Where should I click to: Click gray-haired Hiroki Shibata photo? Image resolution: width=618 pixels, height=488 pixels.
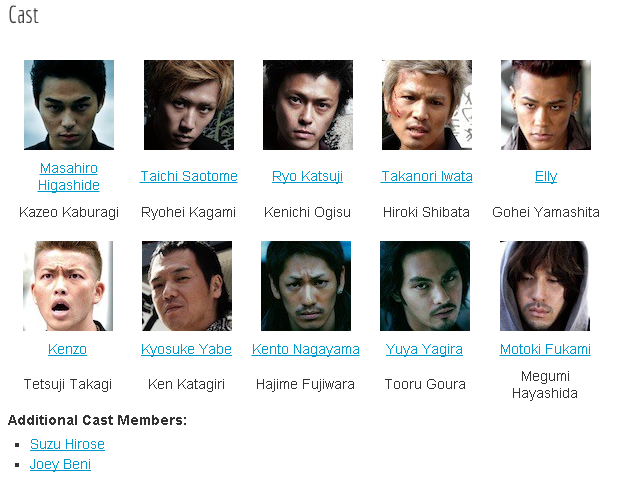pos(427,105)
